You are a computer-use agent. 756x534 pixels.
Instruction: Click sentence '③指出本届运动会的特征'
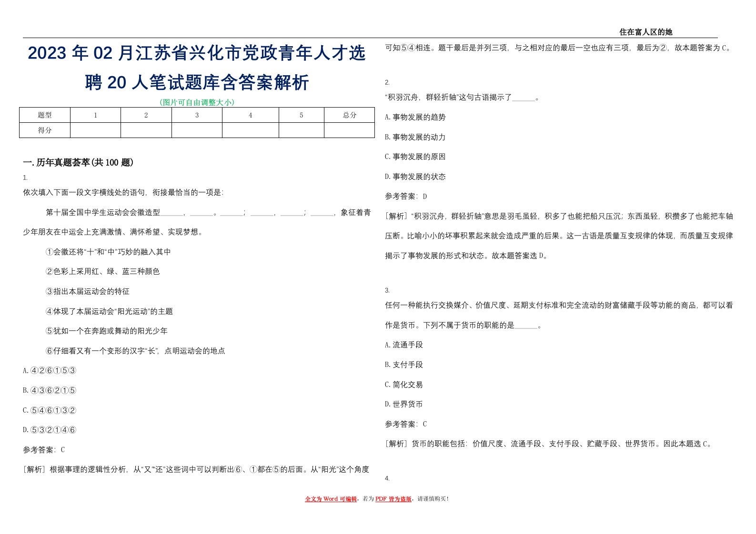coord(87,291)
